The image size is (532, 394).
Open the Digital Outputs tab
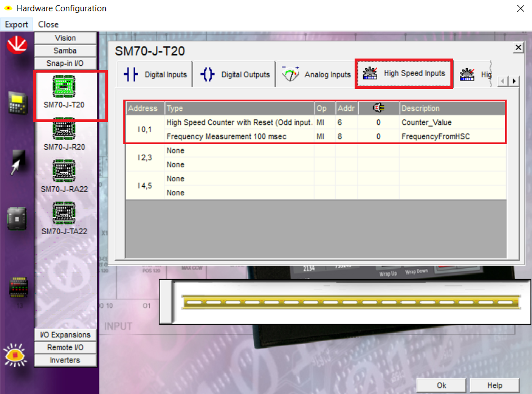[234, 74]
